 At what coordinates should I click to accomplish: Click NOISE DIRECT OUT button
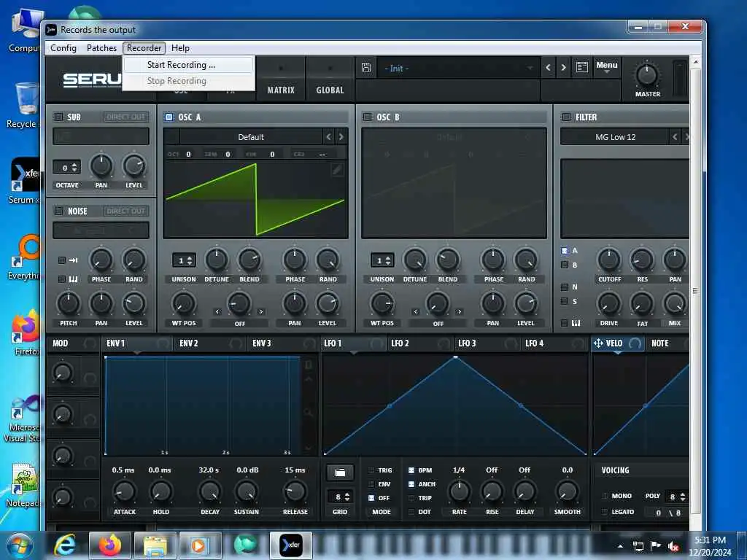125,211
